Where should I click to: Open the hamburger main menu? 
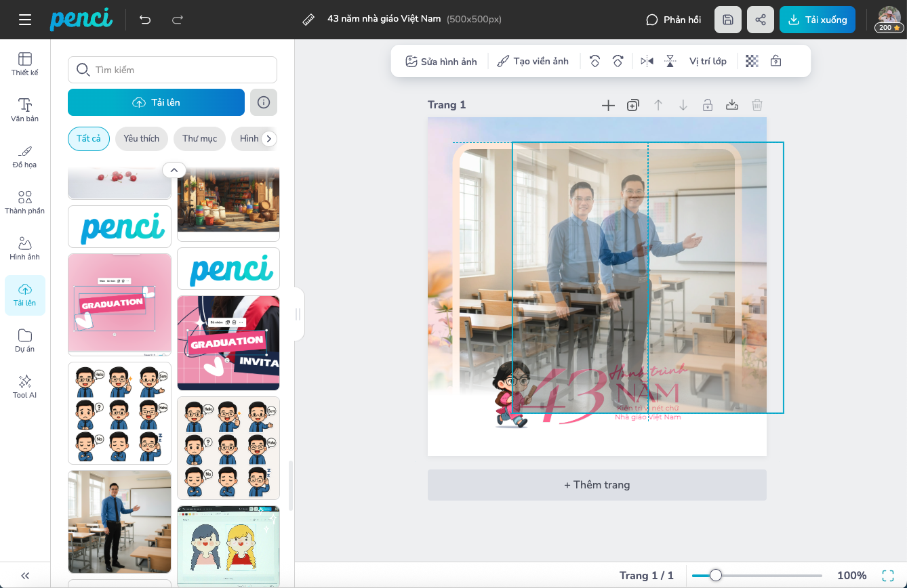25,20
